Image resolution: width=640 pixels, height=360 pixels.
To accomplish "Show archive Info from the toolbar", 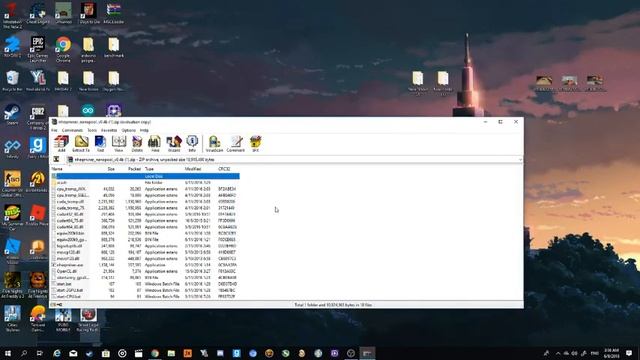I will [x=192, y=144].
